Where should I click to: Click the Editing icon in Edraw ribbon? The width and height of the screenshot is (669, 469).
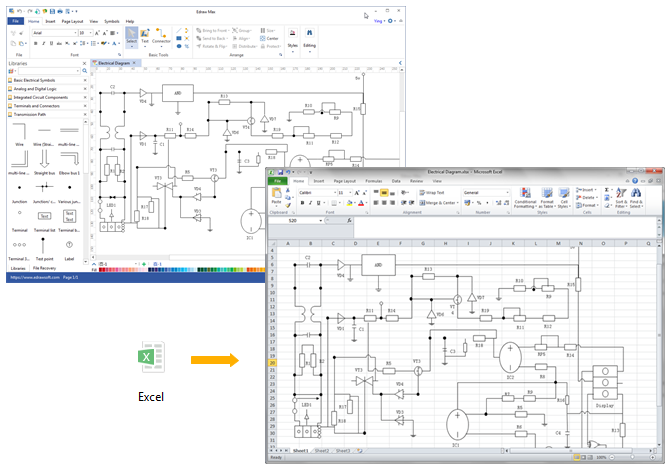[310, 36]
